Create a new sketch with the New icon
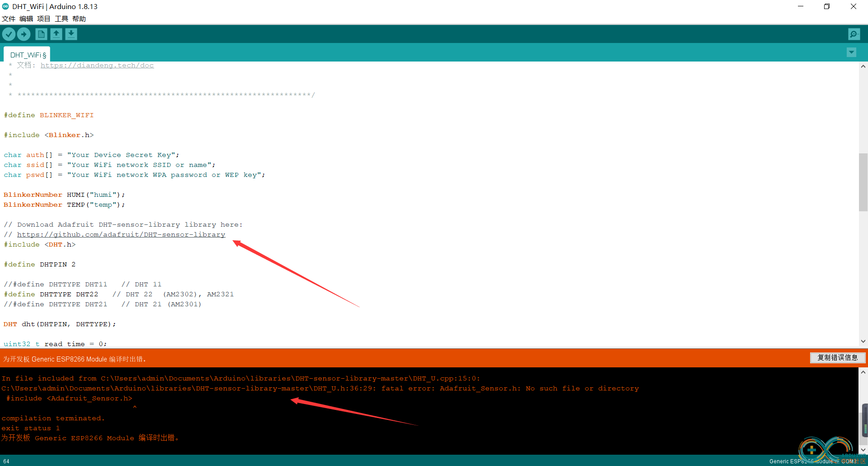868x466 pixels. click(x=41, y=34)
